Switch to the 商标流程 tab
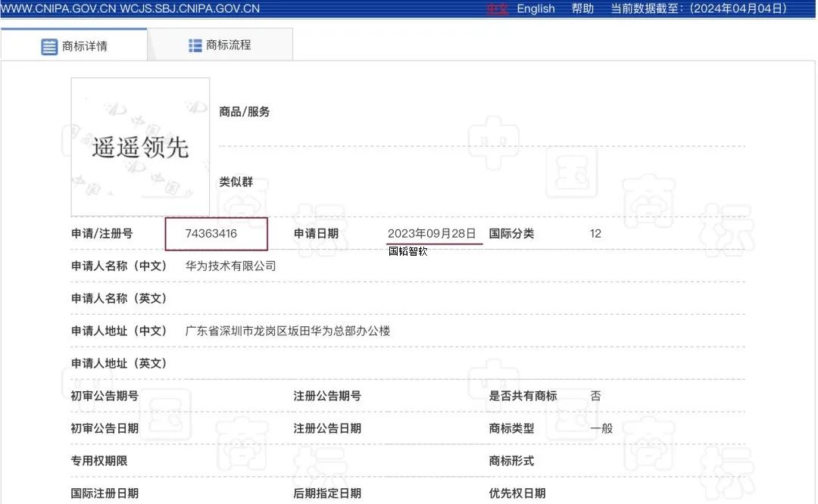 [220, 45]
